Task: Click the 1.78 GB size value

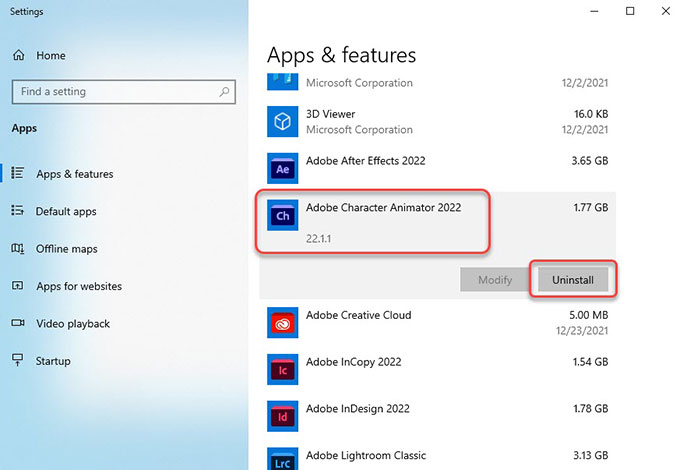Action: point(590,409)
